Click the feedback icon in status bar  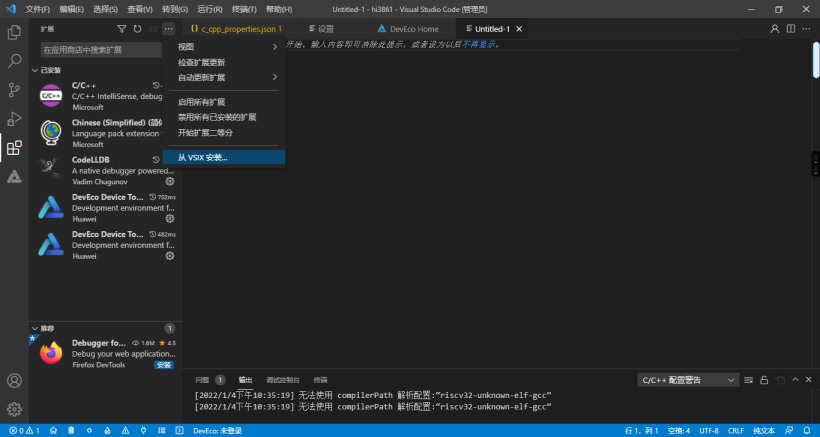coord(789,431)
